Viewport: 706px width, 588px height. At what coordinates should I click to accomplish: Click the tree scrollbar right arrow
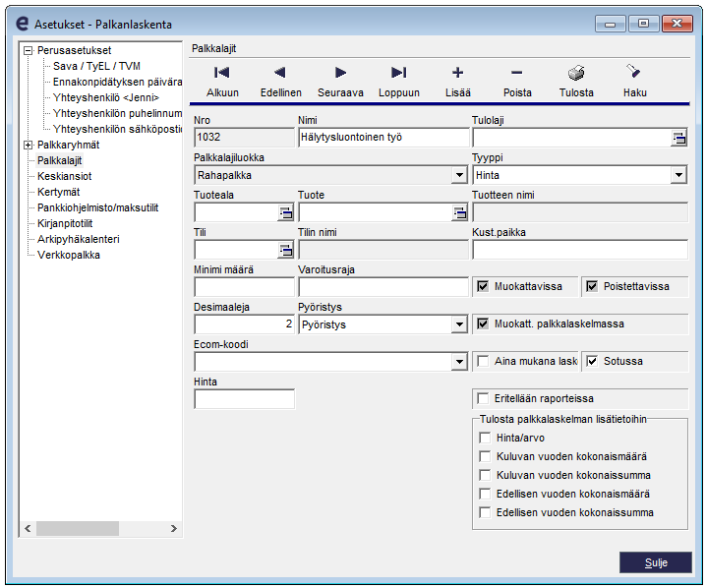point(174,529)
